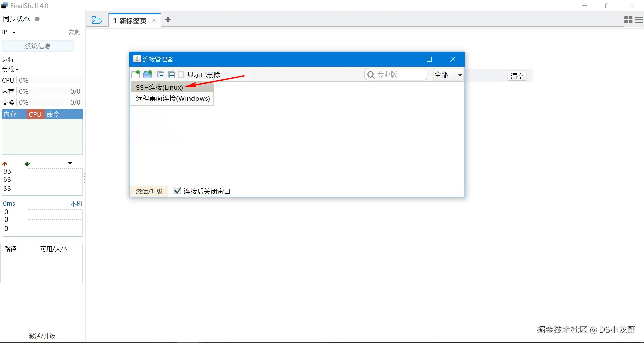Add a new tab with plus icon
The image size is (644, 343).
[168, 20]
